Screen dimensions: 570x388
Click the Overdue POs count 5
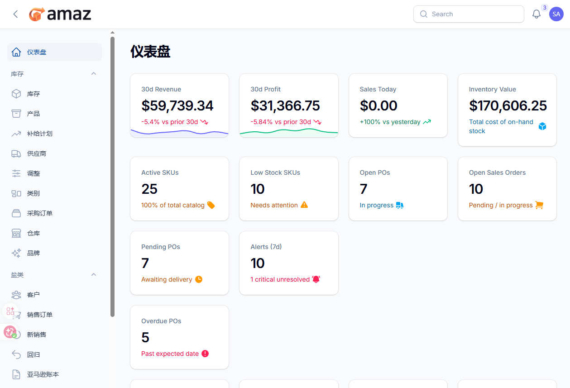tap(145, 337)
